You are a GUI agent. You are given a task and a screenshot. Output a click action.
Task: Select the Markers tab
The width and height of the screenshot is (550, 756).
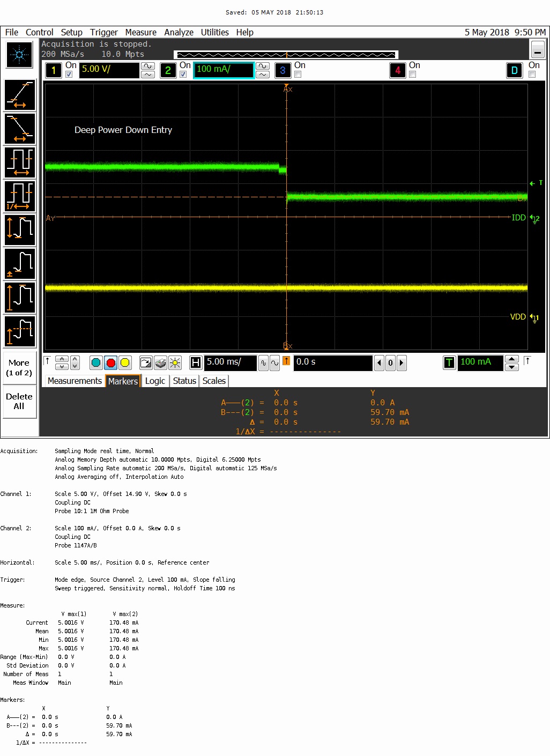click(123, 381)
